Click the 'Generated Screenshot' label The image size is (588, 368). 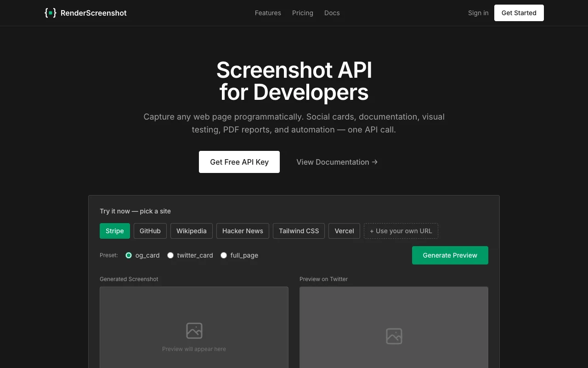tap(129, 279)
